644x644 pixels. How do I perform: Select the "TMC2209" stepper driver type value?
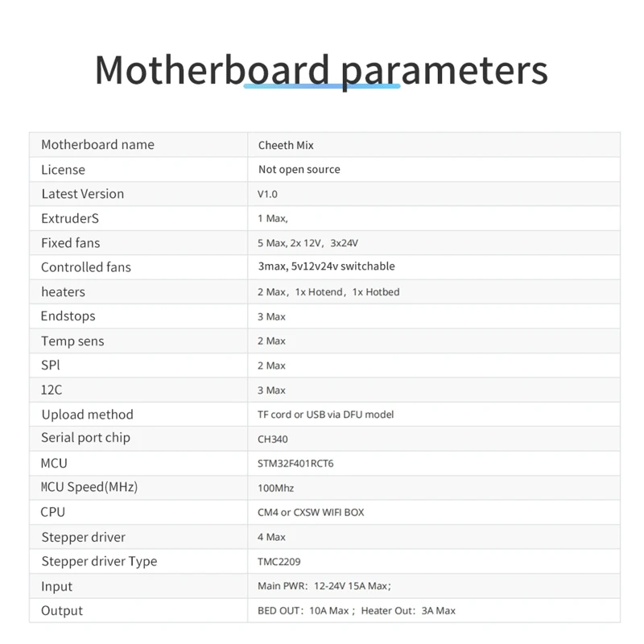click(x=279, y=561)
